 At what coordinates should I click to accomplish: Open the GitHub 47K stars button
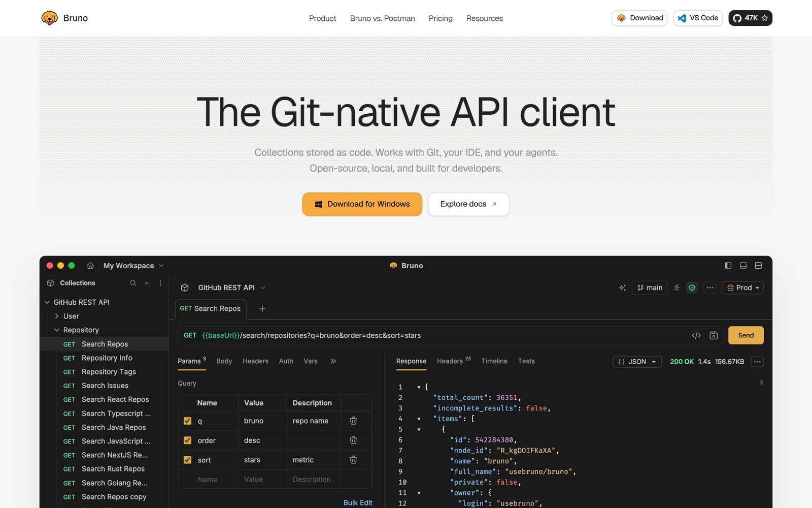click(750, 18)
